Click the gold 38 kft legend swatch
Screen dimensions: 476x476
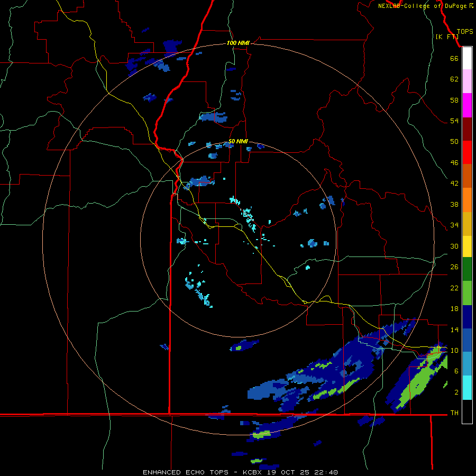(x=467, y=224)
